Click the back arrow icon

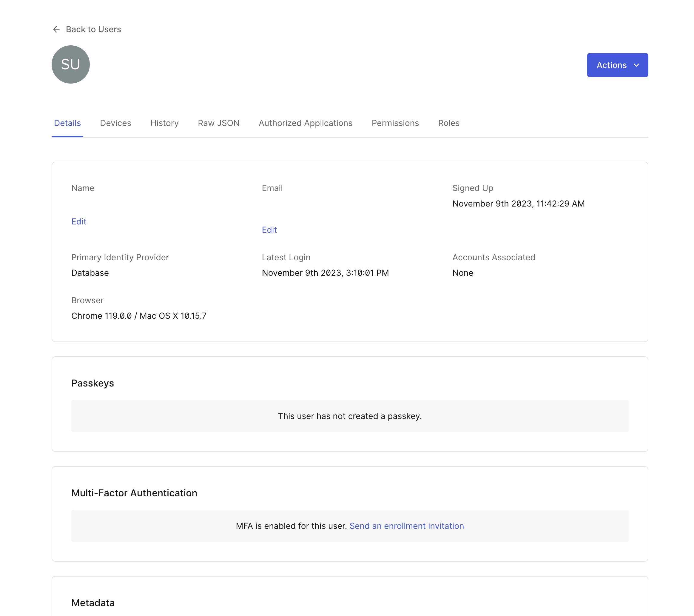pos(56,29)
